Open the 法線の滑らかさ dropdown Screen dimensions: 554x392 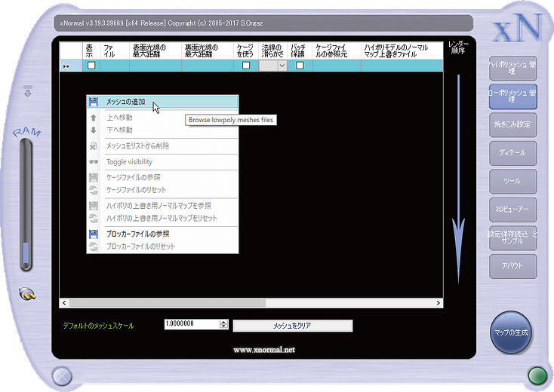(x=282, y=66)
